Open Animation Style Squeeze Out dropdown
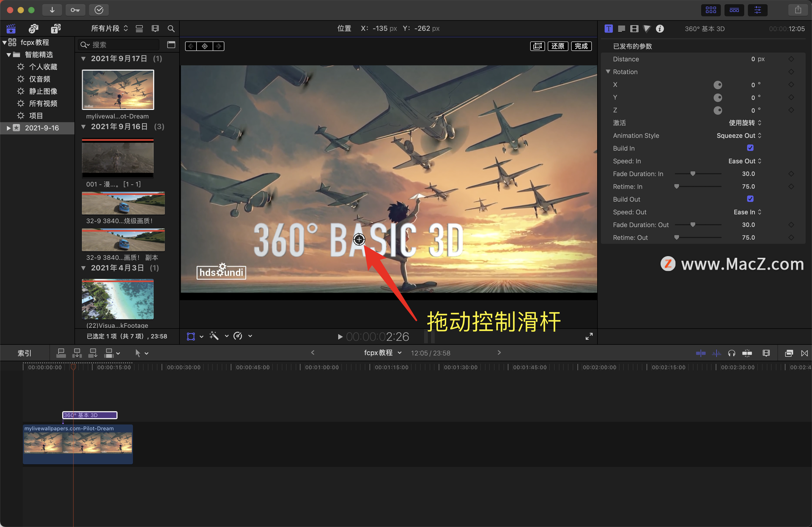 [x=739, y=136]
